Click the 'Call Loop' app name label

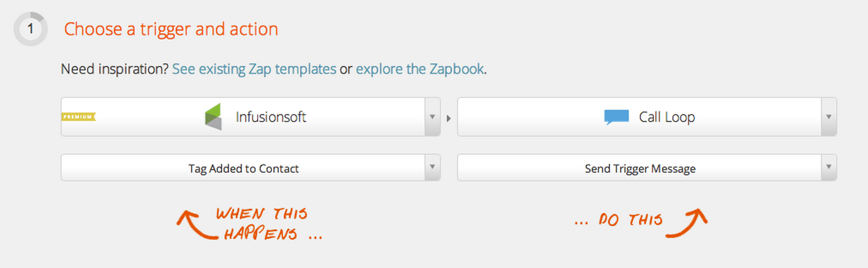(667, 117)
